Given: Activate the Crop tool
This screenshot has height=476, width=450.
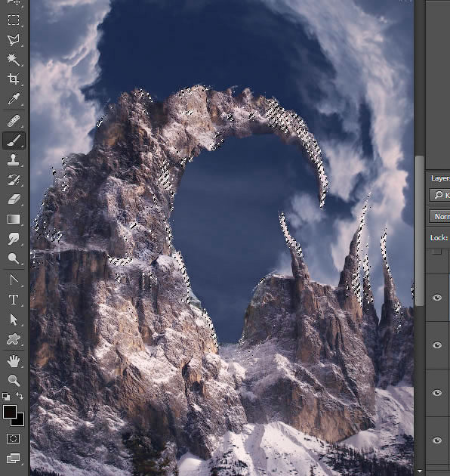Looking at the screenshot, I should pos(14,79).
